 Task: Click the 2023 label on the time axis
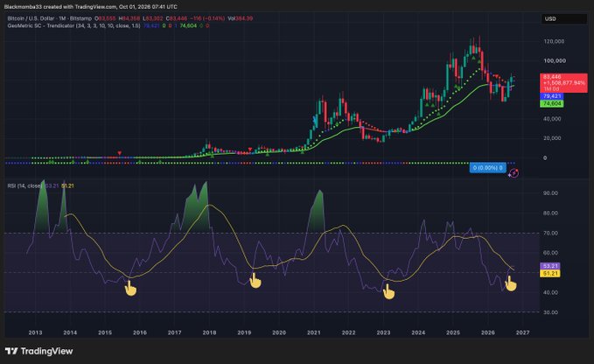point(383,332)
